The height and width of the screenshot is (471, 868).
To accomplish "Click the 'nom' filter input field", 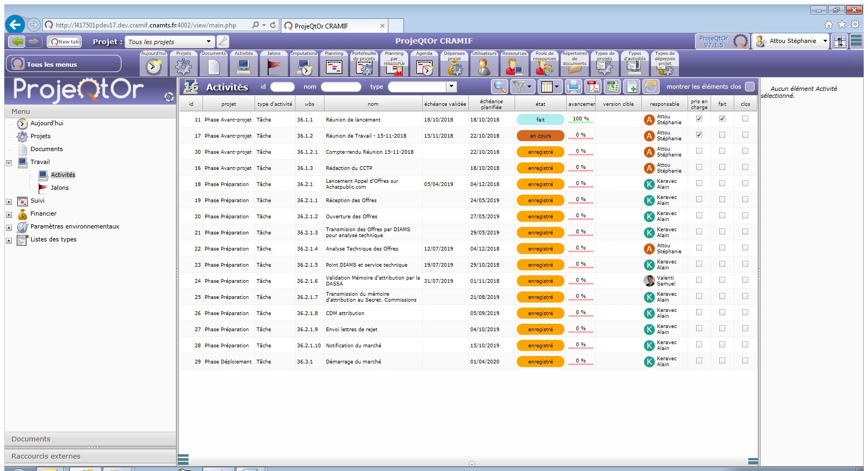I will [x=341, y=87].
